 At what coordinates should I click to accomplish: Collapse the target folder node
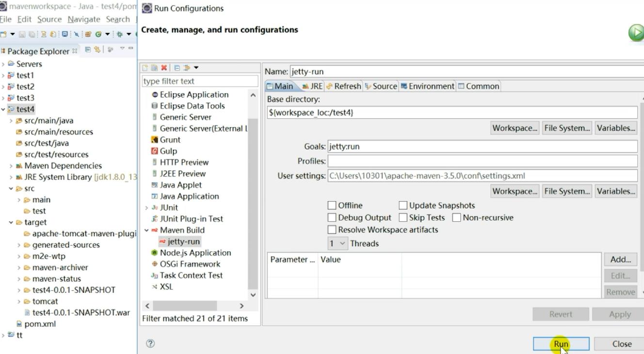coord(11,223)
